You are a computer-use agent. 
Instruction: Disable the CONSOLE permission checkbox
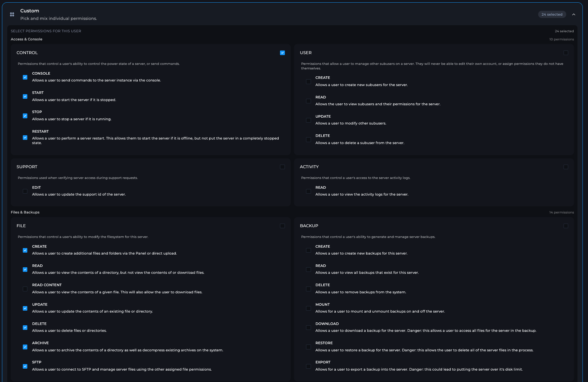point(25,77)
